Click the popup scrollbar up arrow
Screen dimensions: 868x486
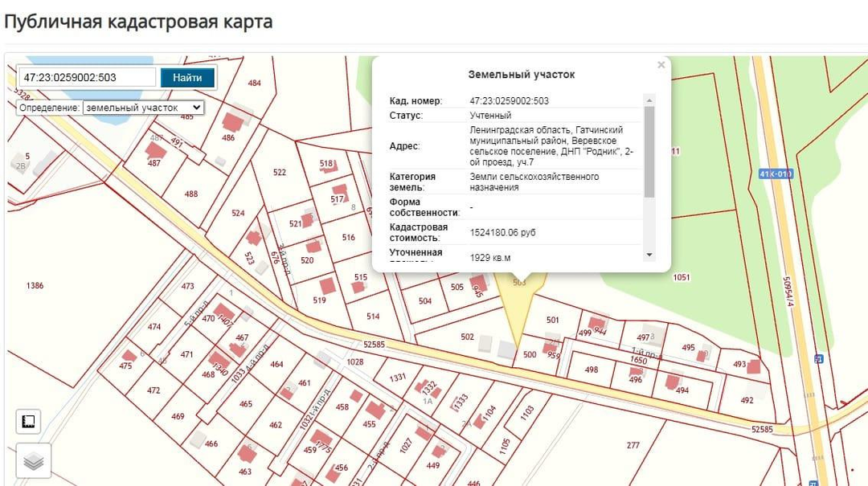[649, 100]
